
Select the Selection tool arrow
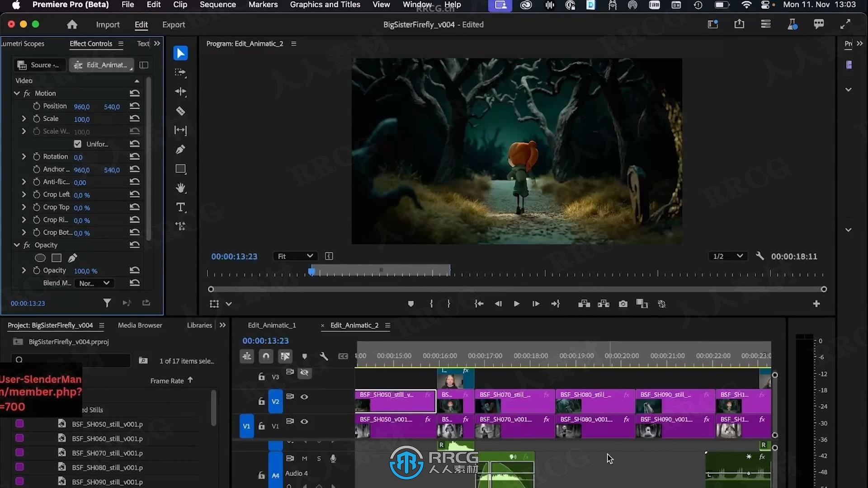click(180, 53)
